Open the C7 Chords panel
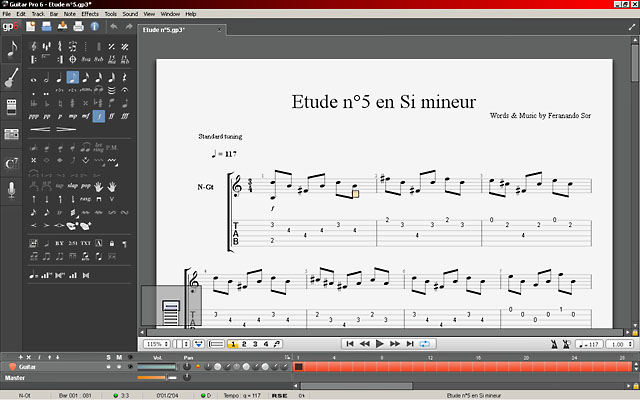 (11, 163)
